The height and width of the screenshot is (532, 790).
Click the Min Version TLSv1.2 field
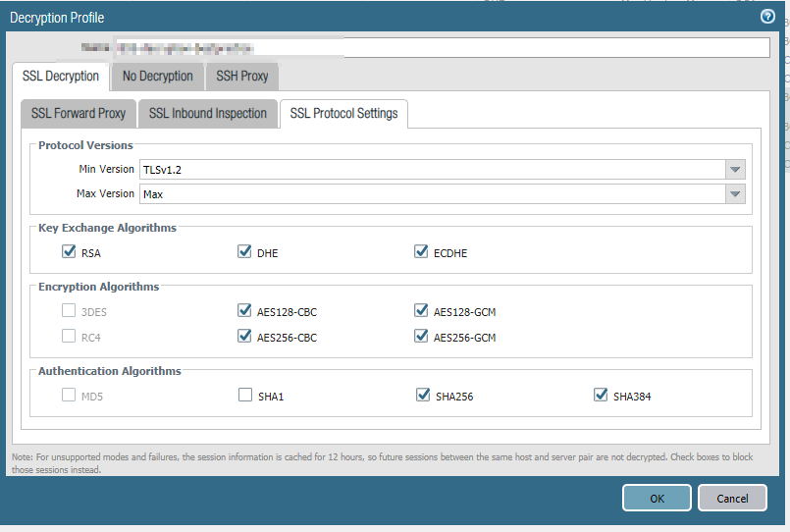tap(432, 169)
